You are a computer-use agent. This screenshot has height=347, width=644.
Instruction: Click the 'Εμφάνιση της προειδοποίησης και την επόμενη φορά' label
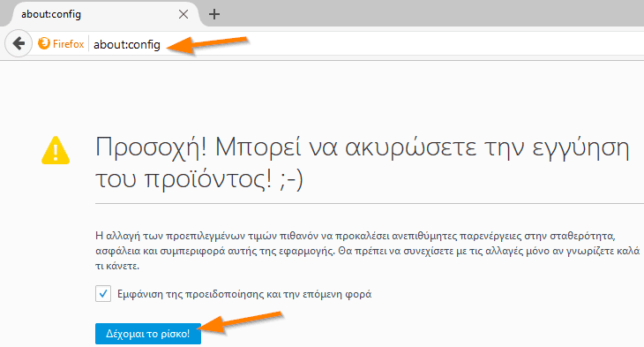pyautogui.click(x=244, y=294)
